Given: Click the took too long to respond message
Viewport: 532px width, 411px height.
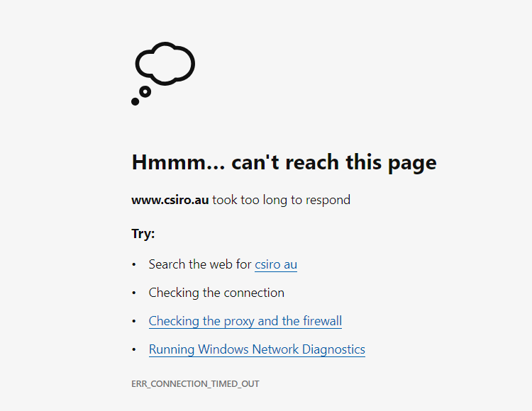Looking at the screenshot, I should (282, 200).
